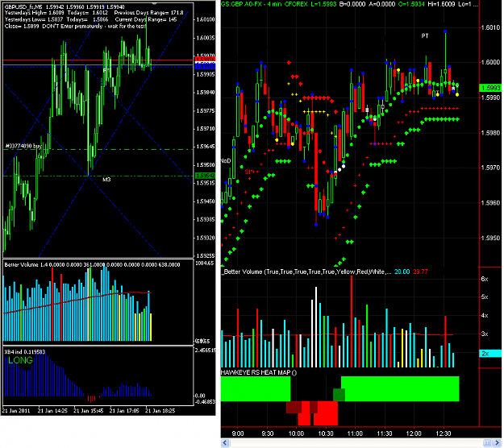The image size is (504, 448).
Task: Click the '21 Jan 2011' date label
Action: [x=16, y=411]
